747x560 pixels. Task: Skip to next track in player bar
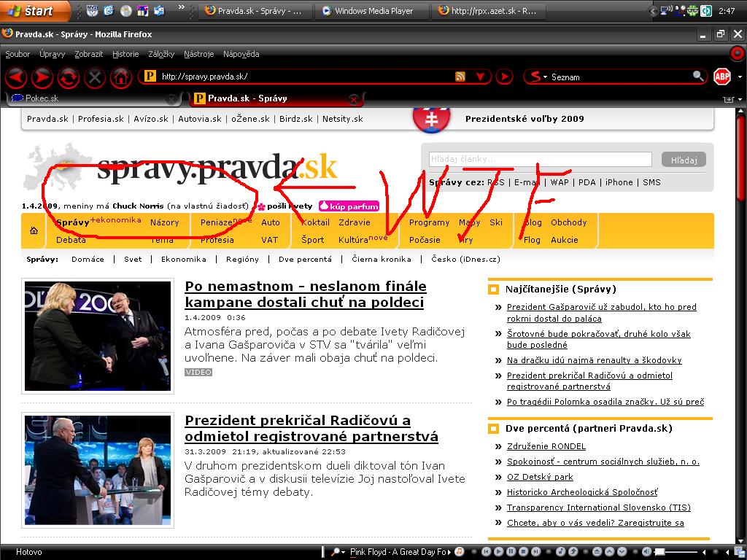tap(535, 551)
